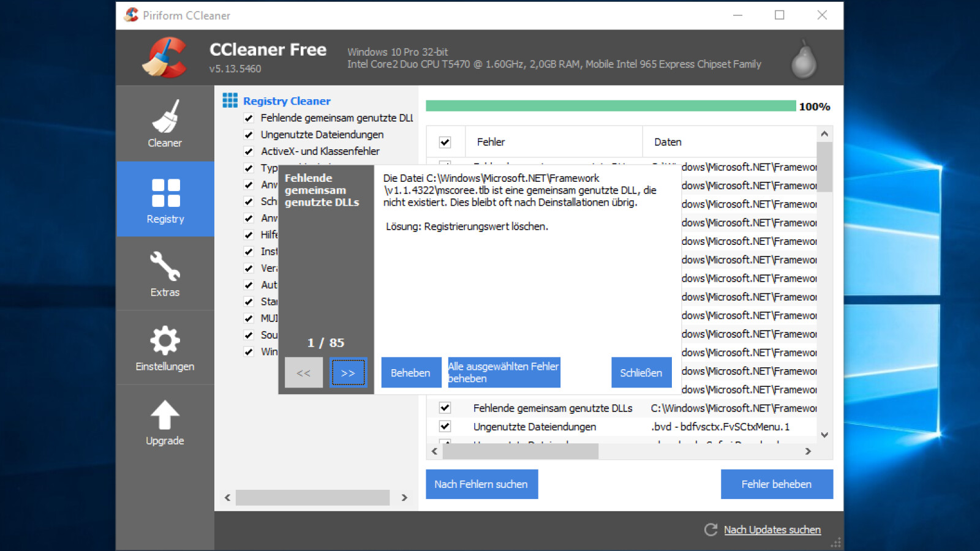Image resolution: width=980 pixels, height=551 pixels.
Task: Click the refresh icon beside Nach Updates suchen
Action: (x=710, y=530)
